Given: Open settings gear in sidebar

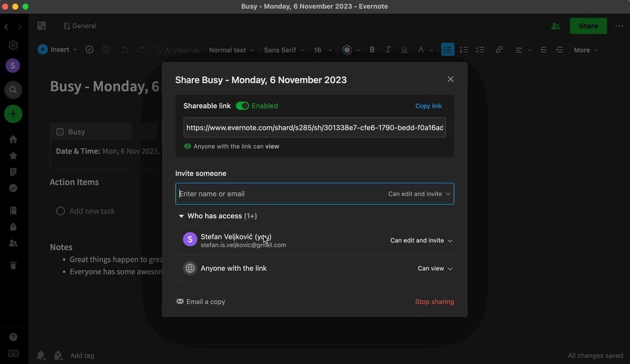Looking at the screenshot, I should click(13, 45).
